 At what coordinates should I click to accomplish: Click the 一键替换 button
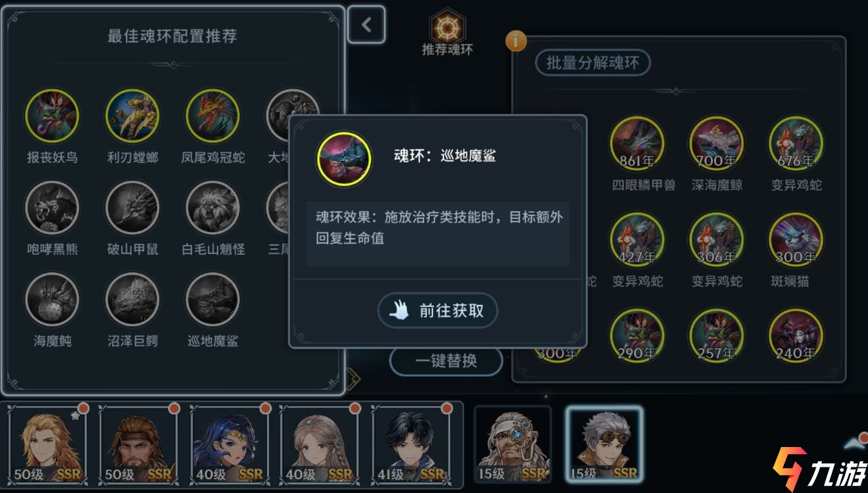[446, 361]
